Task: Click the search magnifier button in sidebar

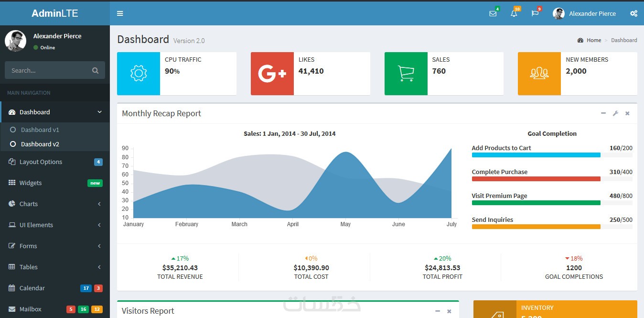Action: 96,70
